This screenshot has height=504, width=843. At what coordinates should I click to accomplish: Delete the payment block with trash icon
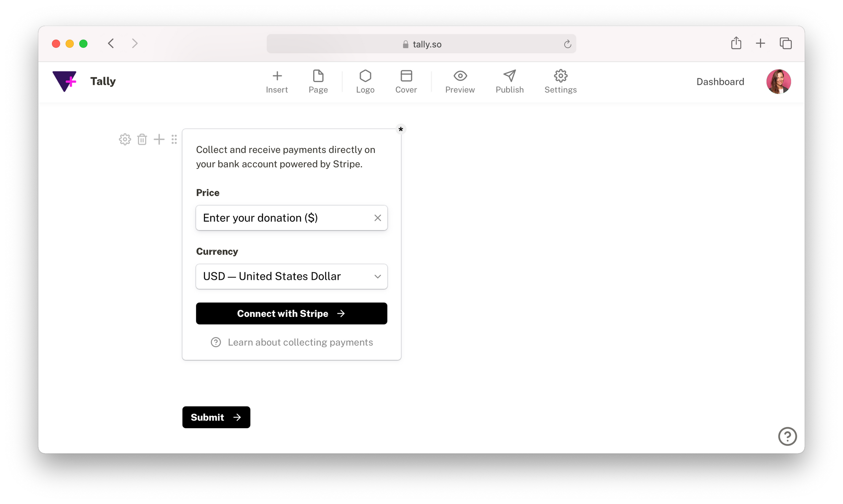[142, 139]
